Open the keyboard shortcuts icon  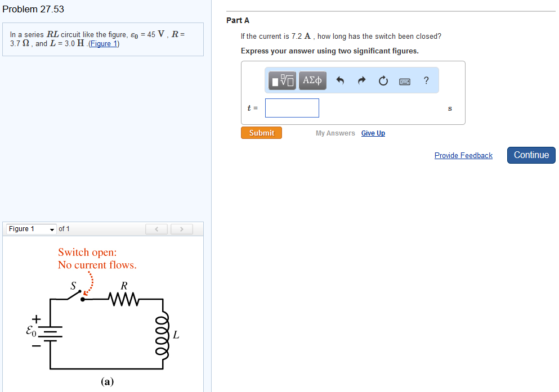pyautogui.click(x=405, y=80)
